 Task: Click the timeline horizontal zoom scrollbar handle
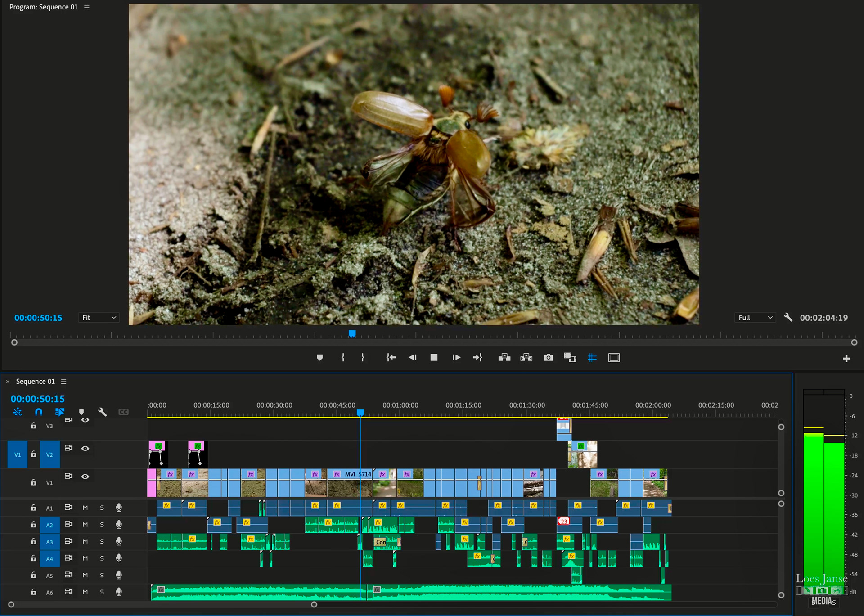[x=314, y=604]
